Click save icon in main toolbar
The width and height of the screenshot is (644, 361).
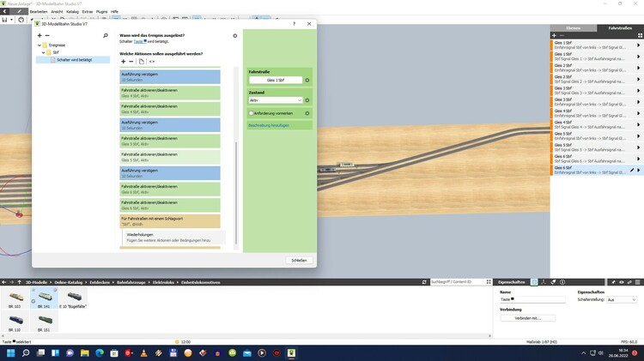pos(4,20)
